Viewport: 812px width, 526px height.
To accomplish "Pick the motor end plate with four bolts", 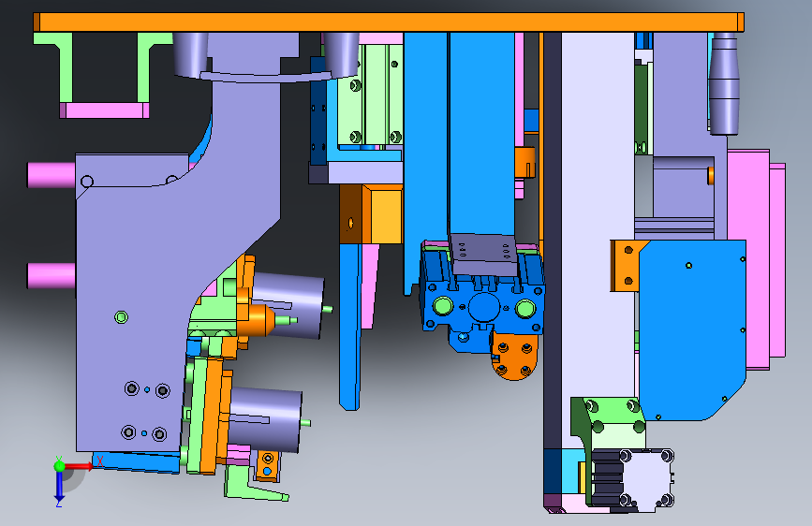I will click(647, 480).
